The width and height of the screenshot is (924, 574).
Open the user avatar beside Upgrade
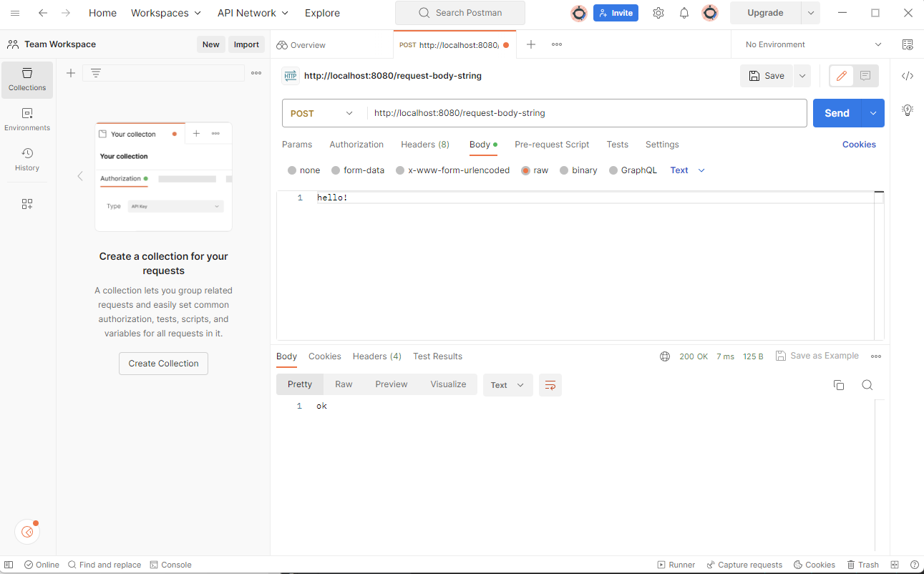coord(710,13)
